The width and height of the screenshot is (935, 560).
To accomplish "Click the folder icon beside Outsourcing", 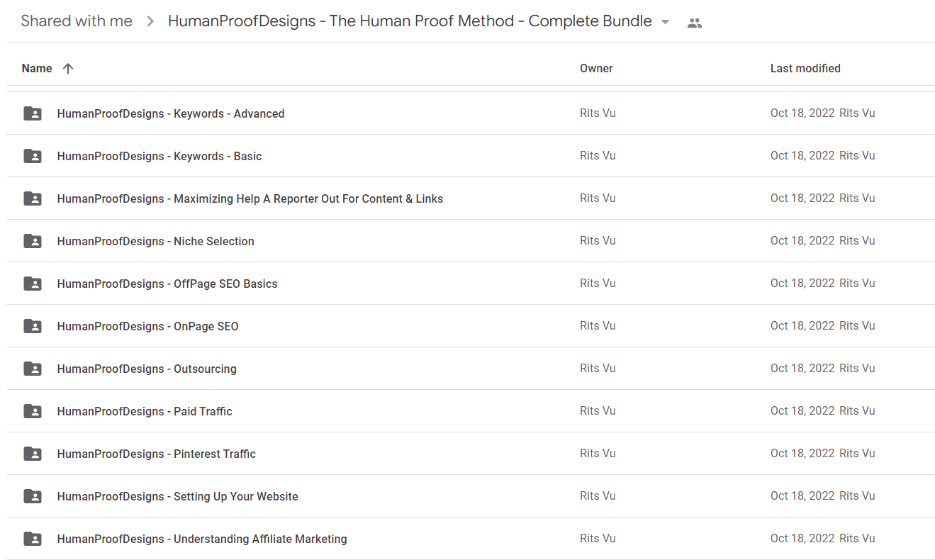I will tap(33, 369).
